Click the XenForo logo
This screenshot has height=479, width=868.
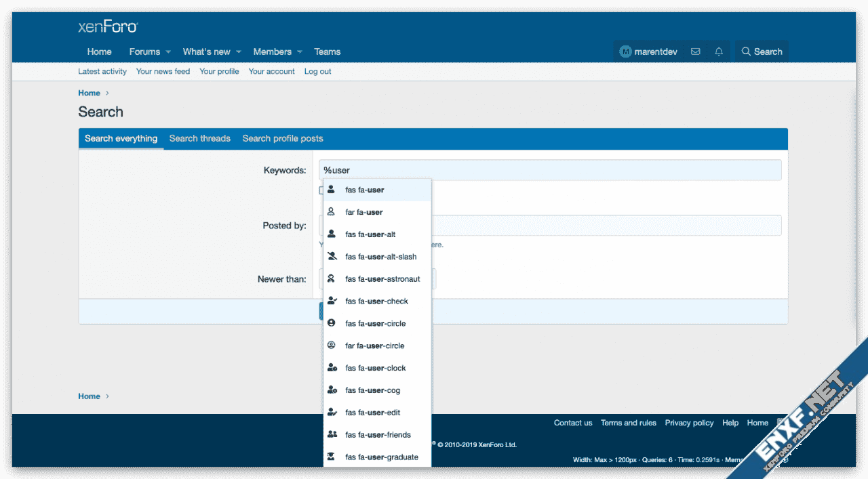click(108, 27)
